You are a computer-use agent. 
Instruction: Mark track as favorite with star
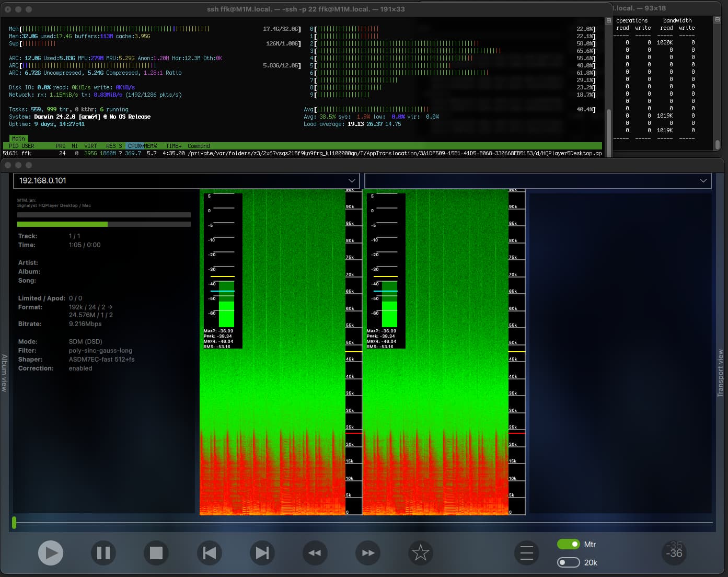point(421,553)
